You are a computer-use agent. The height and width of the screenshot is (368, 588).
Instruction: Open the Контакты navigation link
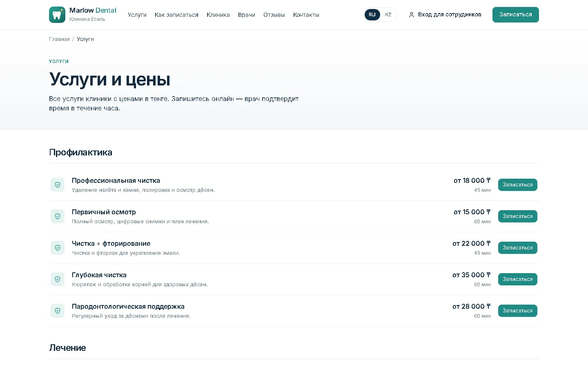point(306,15)
